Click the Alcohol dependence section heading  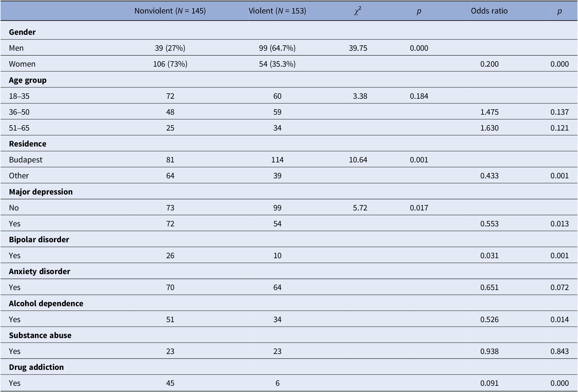[46, 304]
